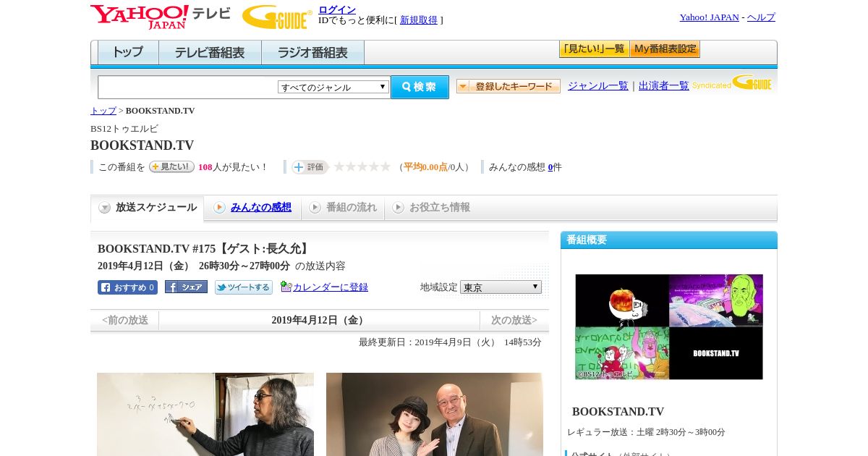Screen dimensions: 868x456
Task: Open the みんなの感想 0件 count link
Action: click(550, 167)
